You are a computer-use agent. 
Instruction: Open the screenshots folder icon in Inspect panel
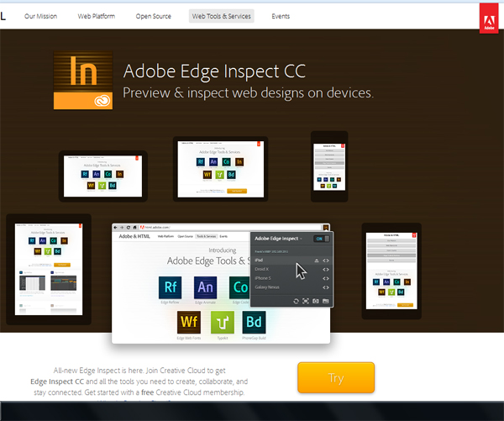326,301
